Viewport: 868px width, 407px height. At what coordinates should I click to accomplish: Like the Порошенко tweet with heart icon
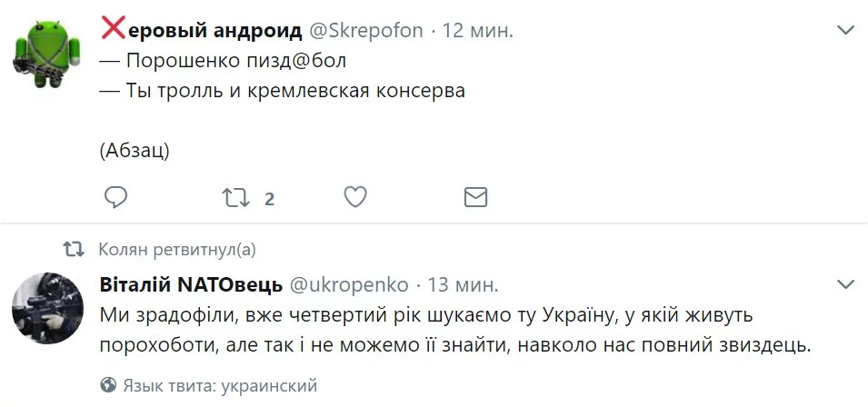(x=355, y=197)
